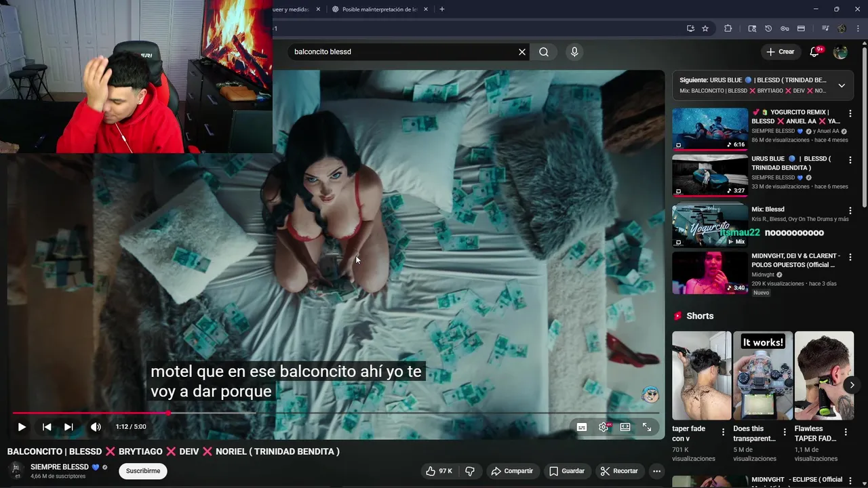
Task: Bookmark this page with star icon
Action: pyautogui.click(x=705, y=28)
